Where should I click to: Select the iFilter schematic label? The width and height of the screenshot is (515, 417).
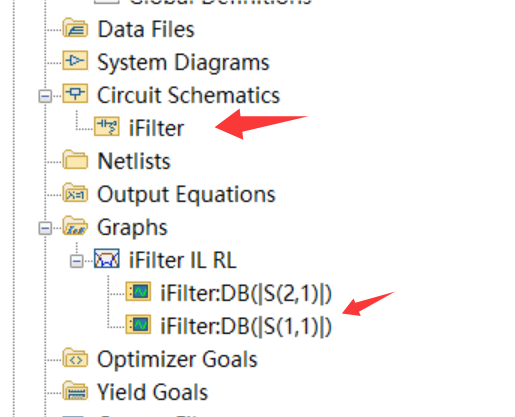156,128
